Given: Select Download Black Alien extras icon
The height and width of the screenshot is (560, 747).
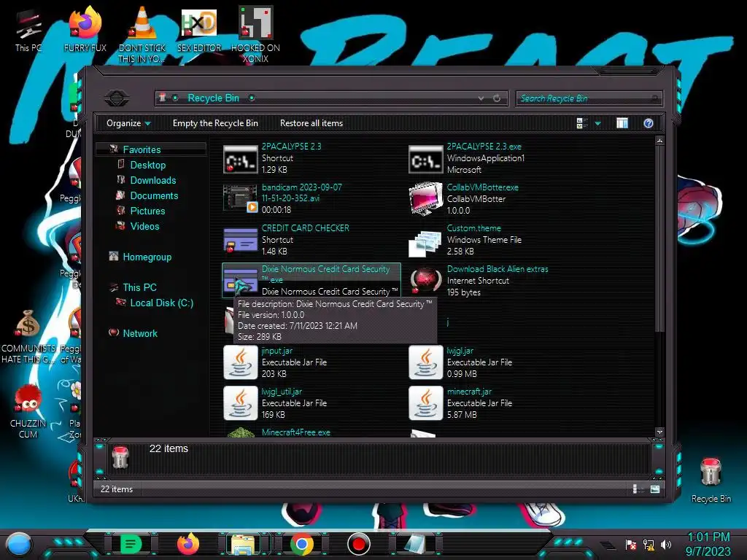Looking at the screenshot, I should click(x=425, y=280).
